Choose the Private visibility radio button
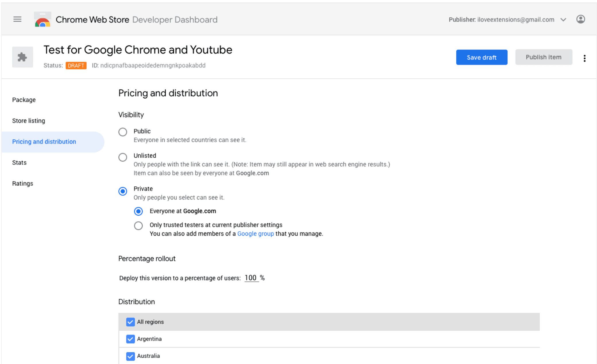The width and height of the screenshot is (597, 364). pos(123,191)
